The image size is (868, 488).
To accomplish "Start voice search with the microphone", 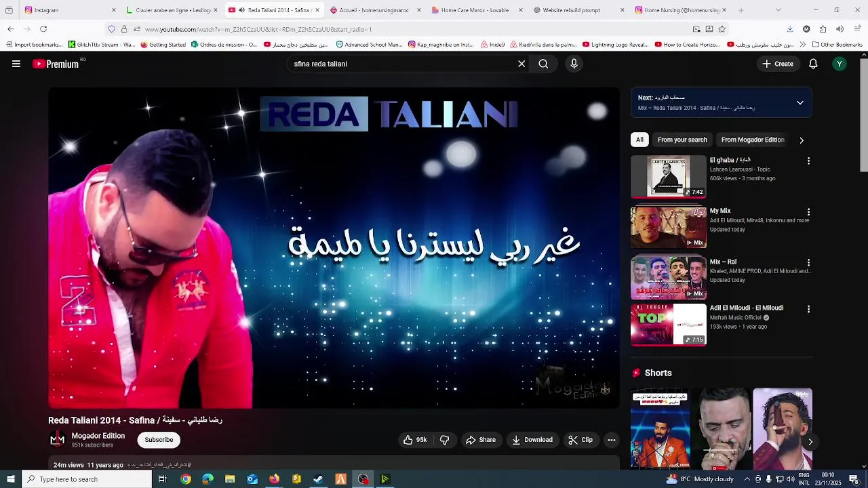I will point(574,64).
